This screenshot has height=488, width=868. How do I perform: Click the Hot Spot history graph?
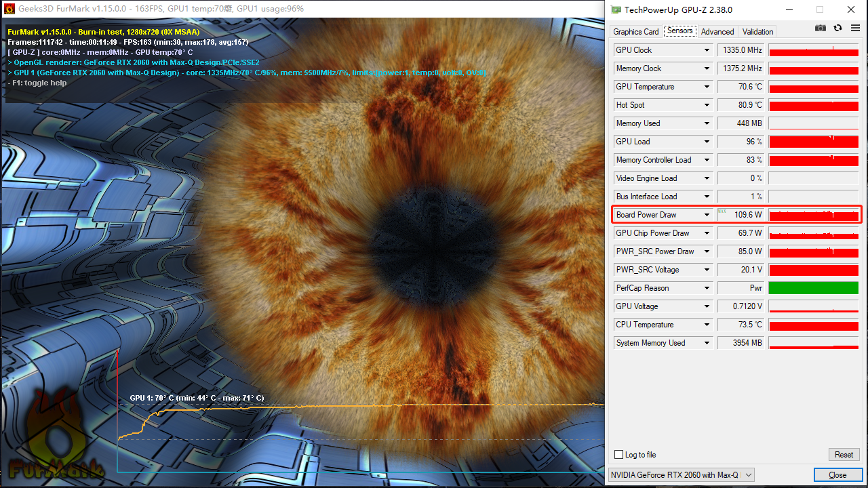(x=814, y=105)
